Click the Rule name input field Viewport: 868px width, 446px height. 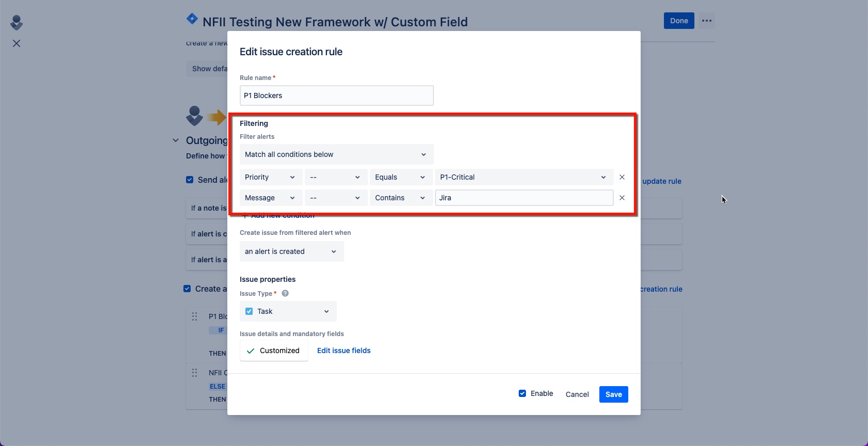337,95
